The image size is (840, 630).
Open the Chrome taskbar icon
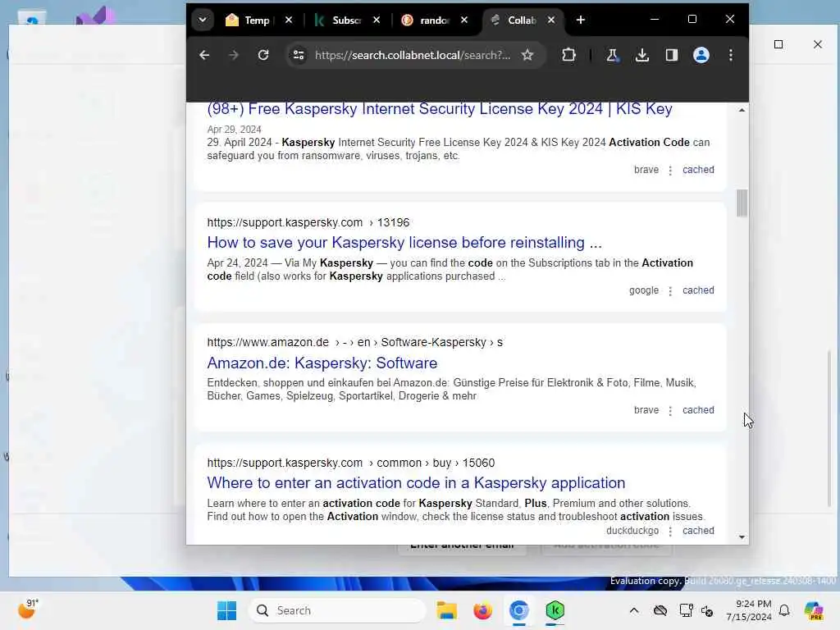pos(519,610)
